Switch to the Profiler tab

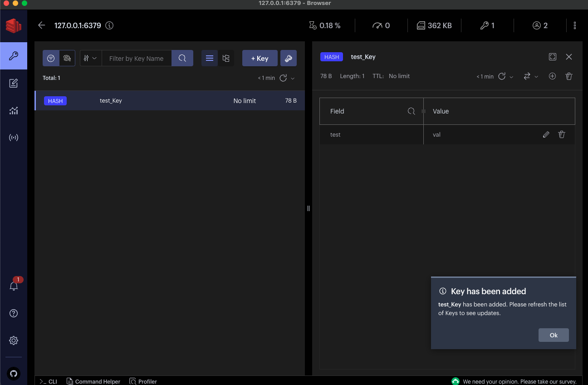click(143, 381)
